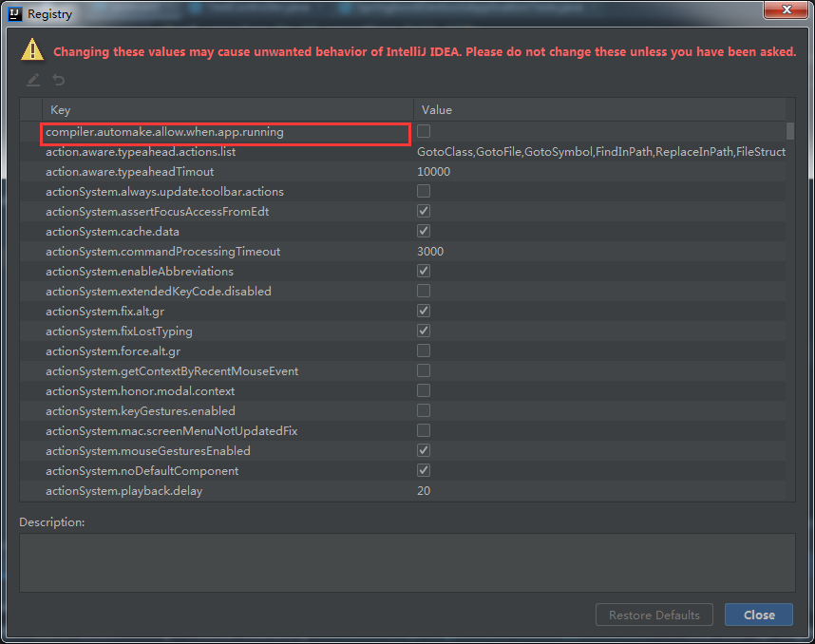
Task: Uncheck actionSystem.mouseGesturesEnabled checkbox
Action: (424, 450)
